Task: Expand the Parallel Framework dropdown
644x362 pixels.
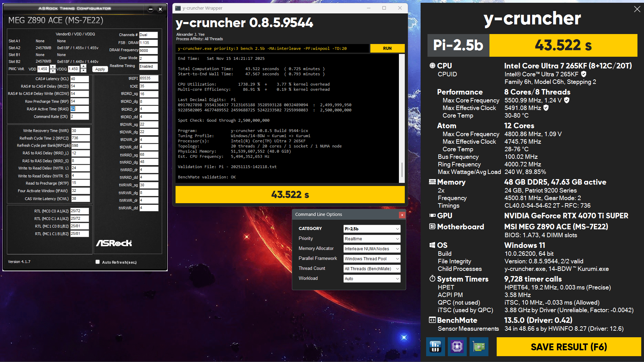Action: (372, 259)
